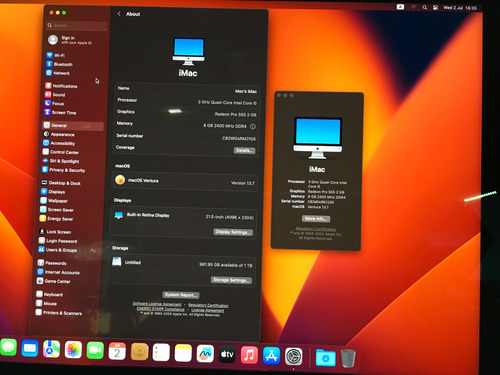Open Freeform from the Dock
This screenshot has height=375, width=500.
(205, 354)
